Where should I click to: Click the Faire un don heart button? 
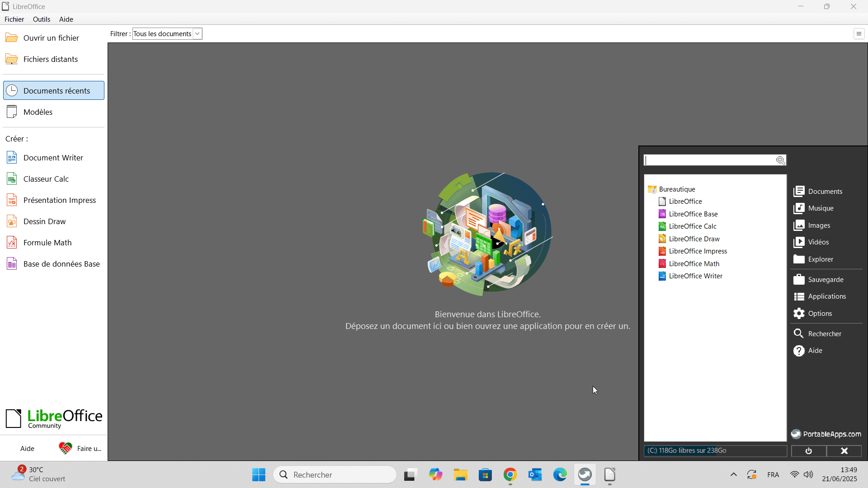80,448
